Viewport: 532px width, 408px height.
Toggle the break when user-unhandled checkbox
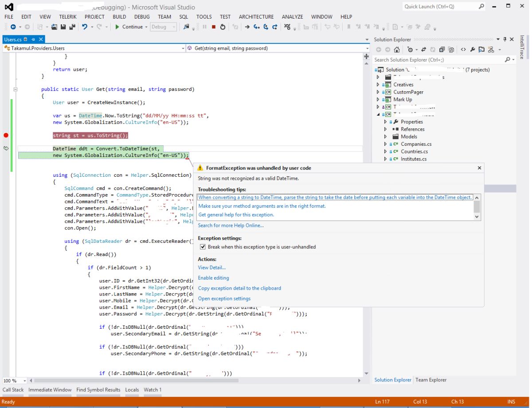point(203,247)
